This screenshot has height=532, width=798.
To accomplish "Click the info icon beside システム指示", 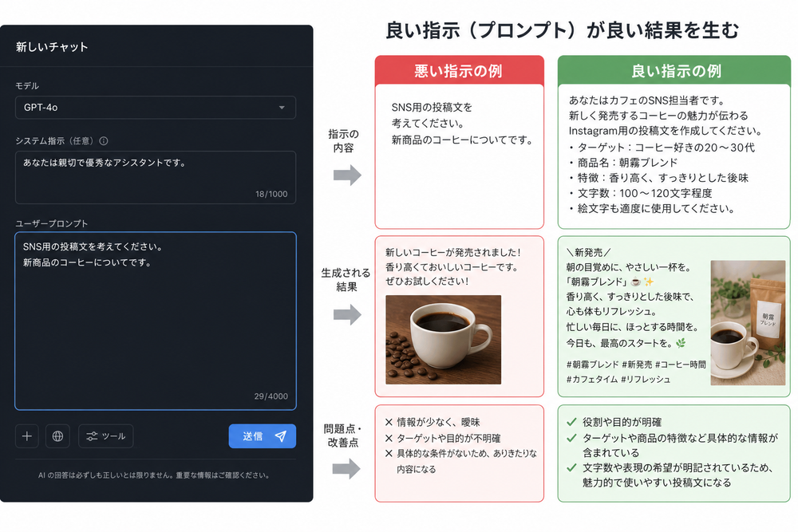I will tap(103, 141).
